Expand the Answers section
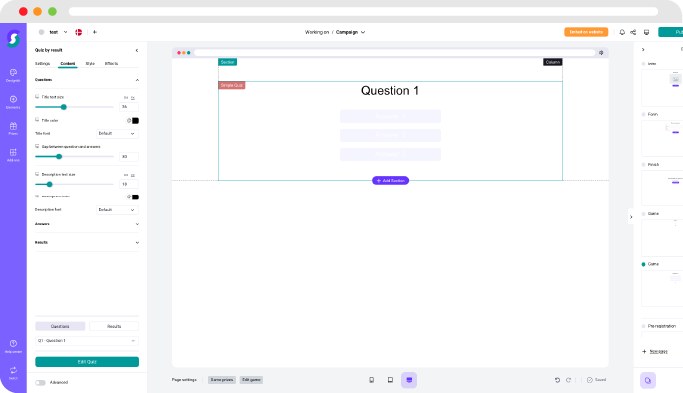 coord(137,224)
